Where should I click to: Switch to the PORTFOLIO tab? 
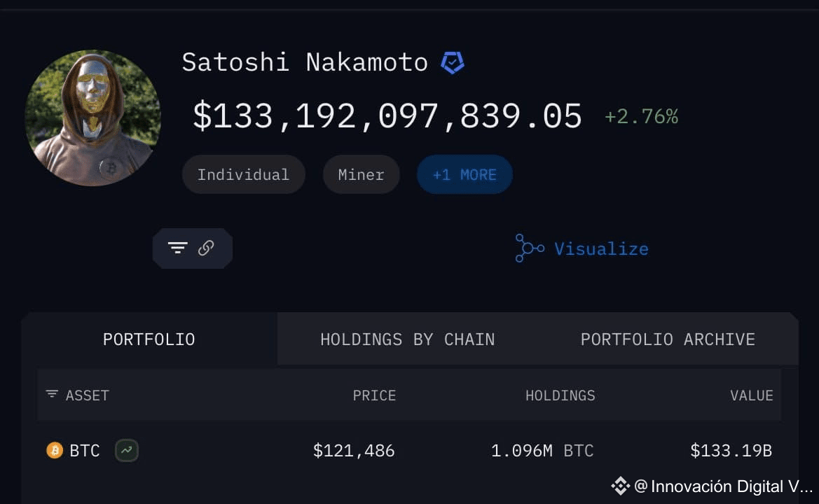click(x=149, y=339)
